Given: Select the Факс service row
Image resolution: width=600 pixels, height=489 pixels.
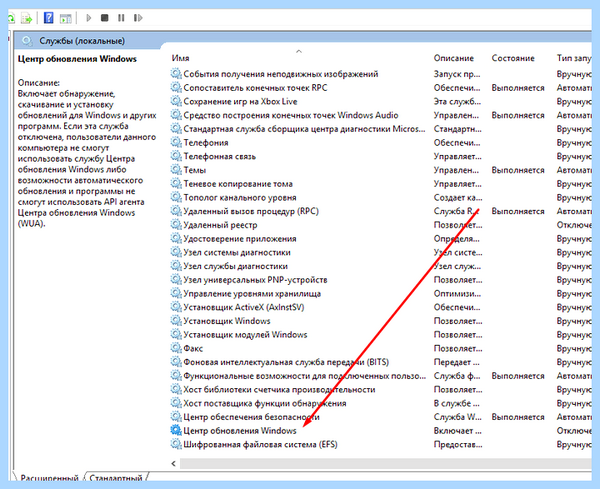Looking at the screenshot, I should coord(193,348).
